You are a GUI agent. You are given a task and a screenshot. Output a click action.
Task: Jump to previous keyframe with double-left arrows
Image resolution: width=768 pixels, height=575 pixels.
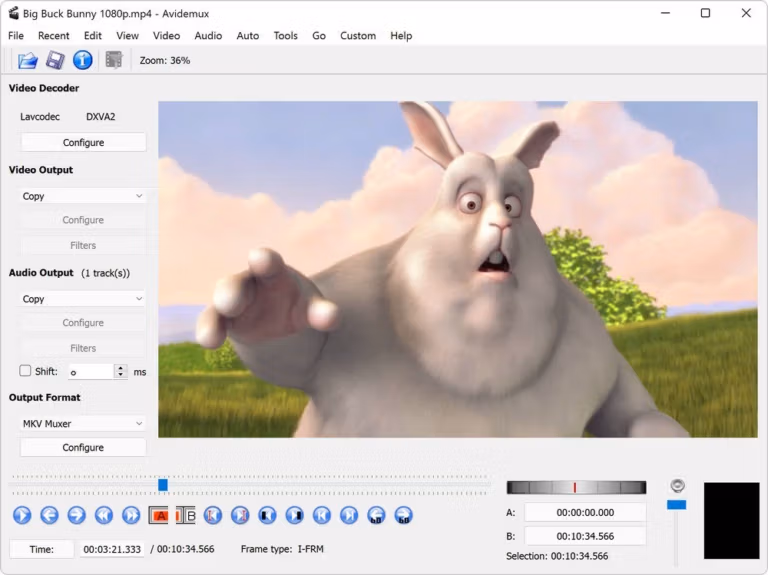(104, 515)
